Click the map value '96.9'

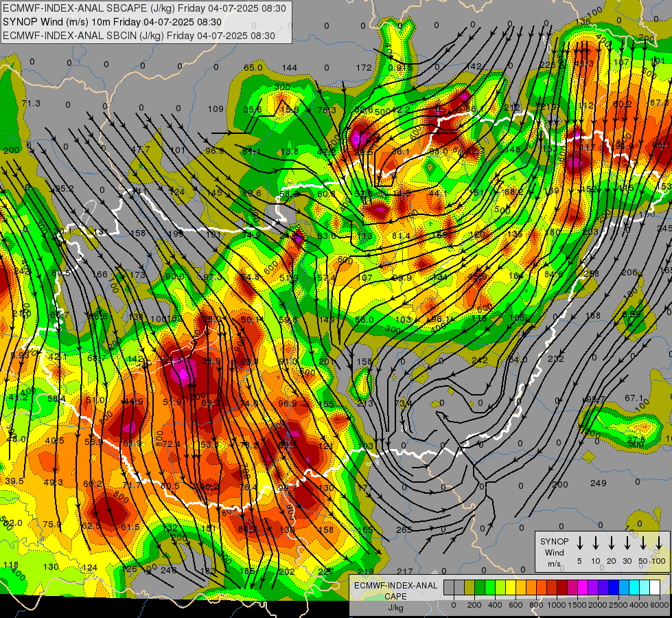[x=214, y=150]
